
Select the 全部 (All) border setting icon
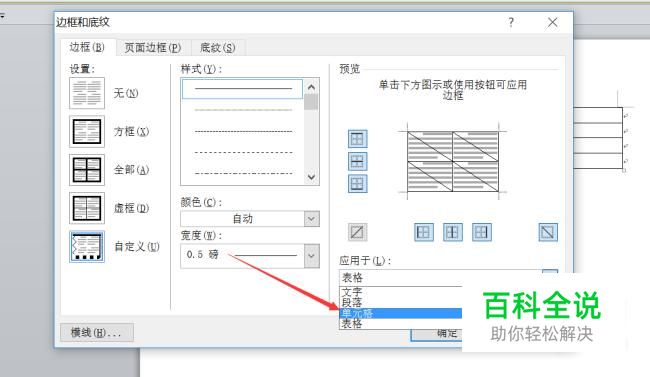(87, 170)
